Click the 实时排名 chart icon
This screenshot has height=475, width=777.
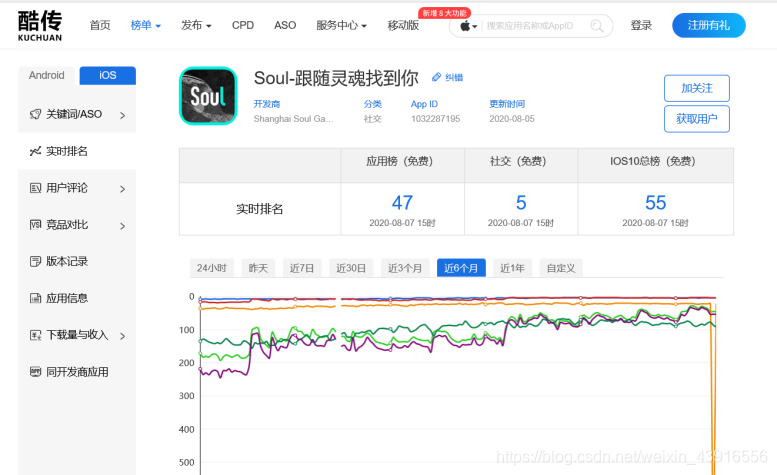pyautogui.click(x=35, y=151)
